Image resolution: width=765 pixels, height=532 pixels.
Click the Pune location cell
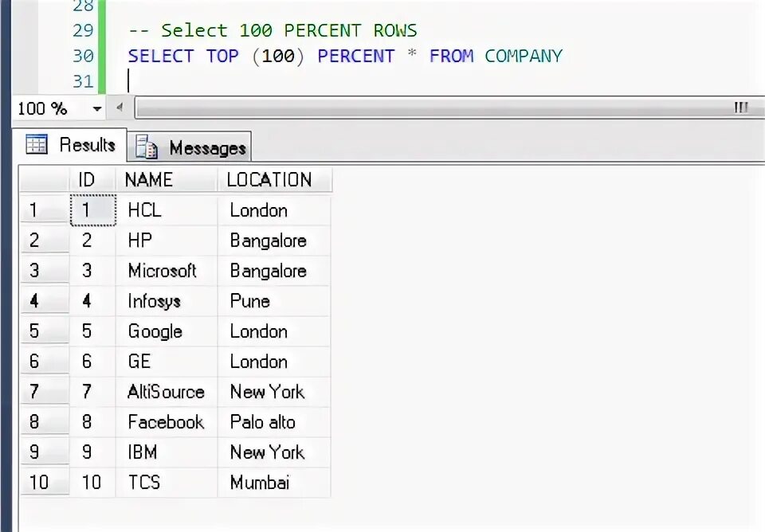[x=273, y=301]
